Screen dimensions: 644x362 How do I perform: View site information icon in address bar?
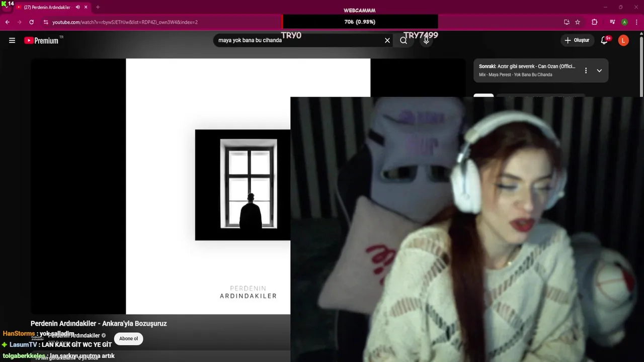(x=46, y=22)
